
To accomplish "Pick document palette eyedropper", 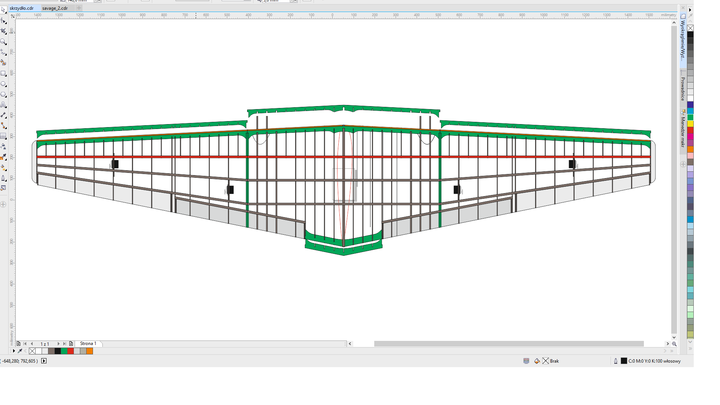I will (x=20, y=351).
